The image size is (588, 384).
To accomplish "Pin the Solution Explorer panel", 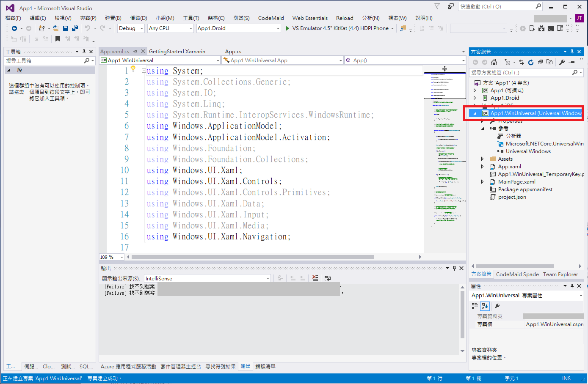I will click(572, 52).
